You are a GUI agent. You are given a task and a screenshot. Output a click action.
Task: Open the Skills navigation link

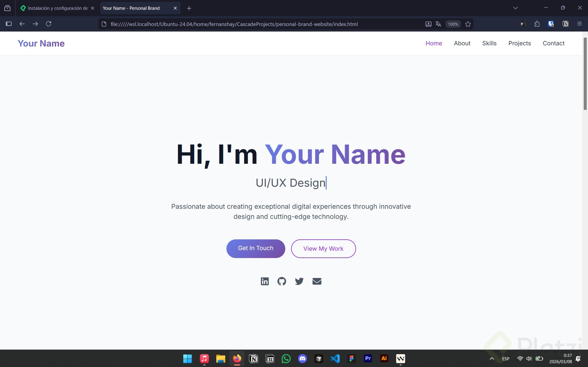coord(489,43)
